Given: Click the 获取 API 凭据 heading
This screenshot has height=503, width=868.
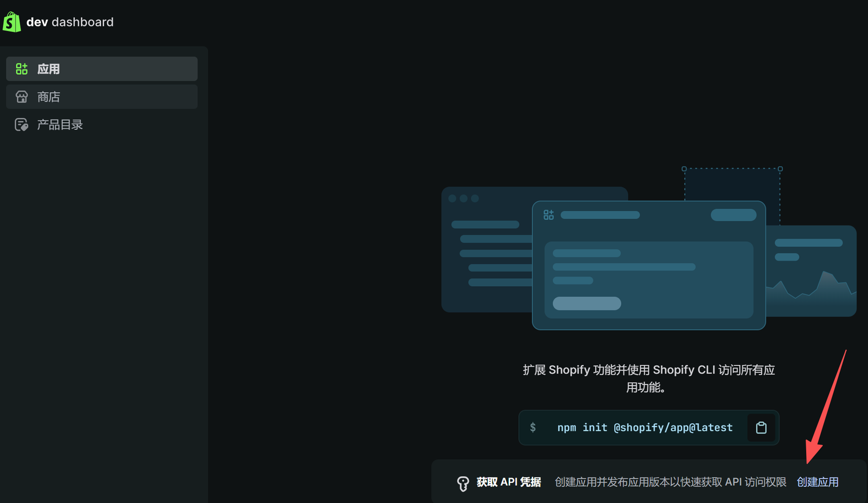Looking at the screenshot, I should 509,482.
